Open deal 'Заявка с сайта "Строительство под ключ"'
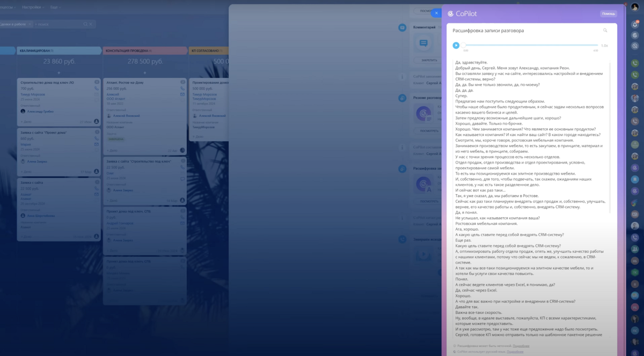 click(x=138, y=161)
